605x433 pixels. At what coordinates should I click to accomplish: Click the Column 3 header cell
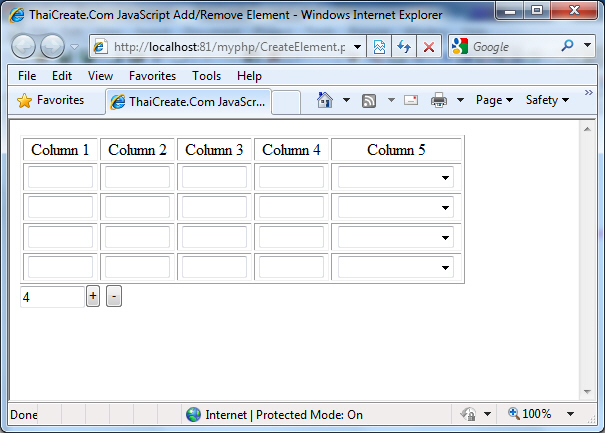click(x=214, y=150)
